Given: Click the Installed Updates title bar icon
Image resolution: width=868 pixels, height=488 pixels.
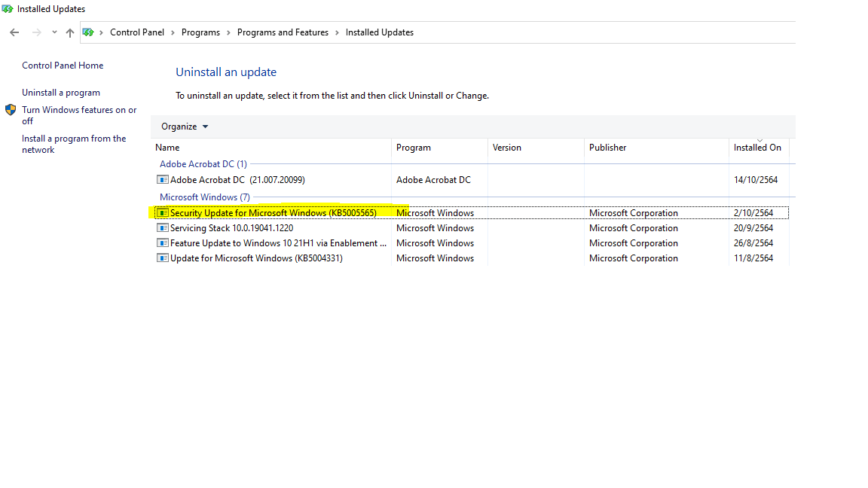Looking at the screenshot, I should tap(8, 9).
